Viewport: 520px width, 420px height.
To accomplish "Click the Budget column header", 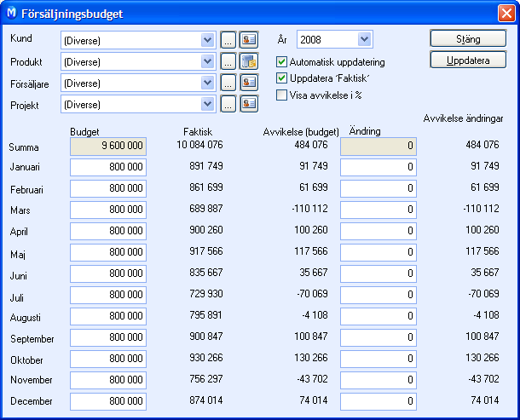I will pyautogui.click(x=84, y=132).
